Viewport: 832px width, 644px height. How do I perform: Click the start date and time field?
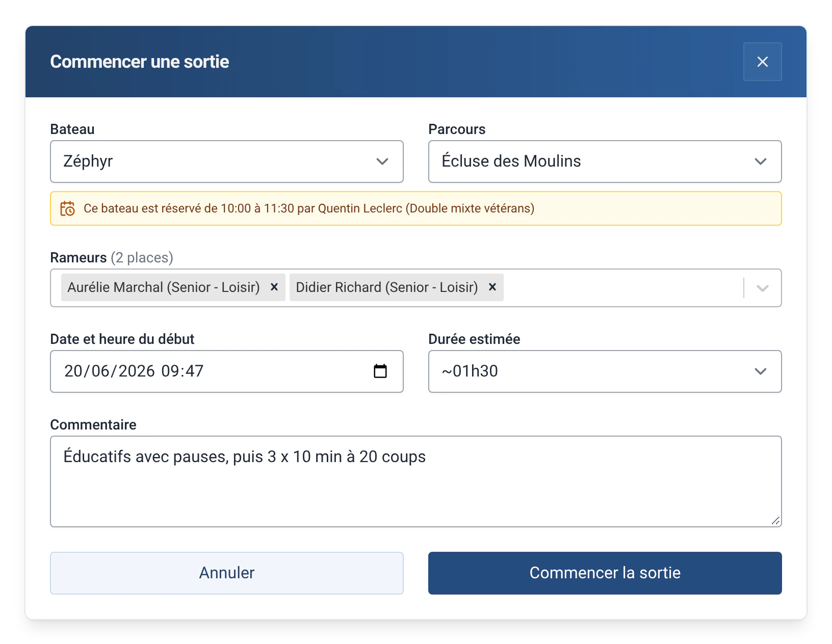(x=227, y=371)
